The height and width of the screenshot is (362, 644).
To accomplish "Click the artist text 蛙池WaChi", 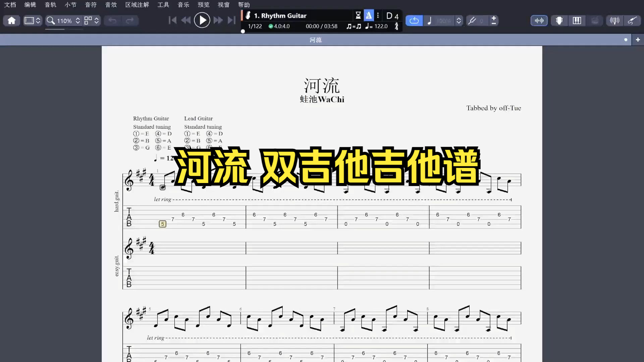I will click(322, 99).
